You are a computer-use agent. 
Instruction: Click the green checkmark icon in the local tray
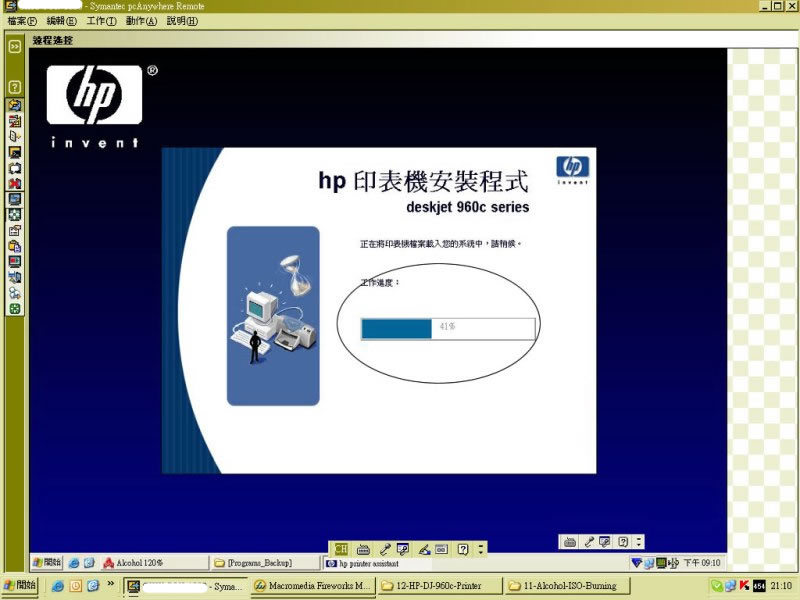716,586
